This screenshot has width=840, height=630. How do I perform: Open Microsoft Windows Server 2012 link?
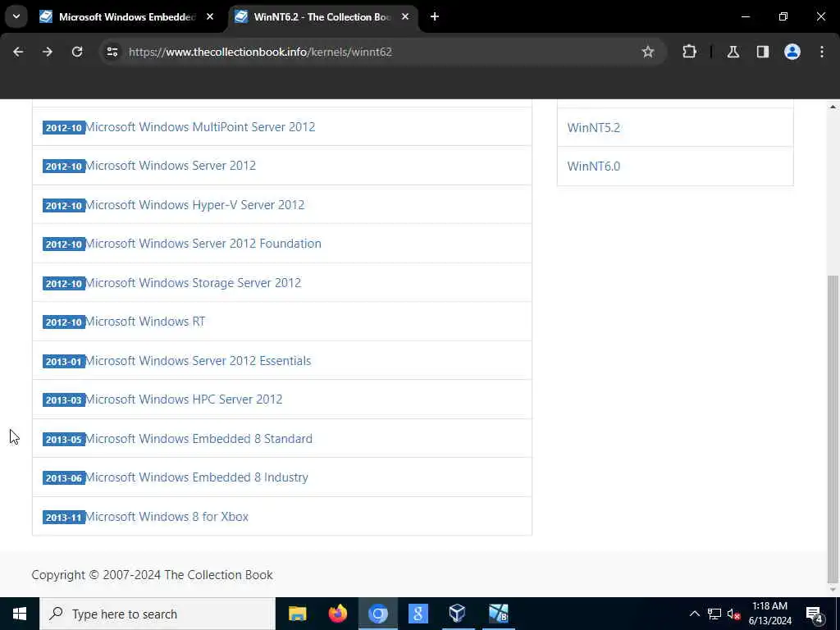171,166
